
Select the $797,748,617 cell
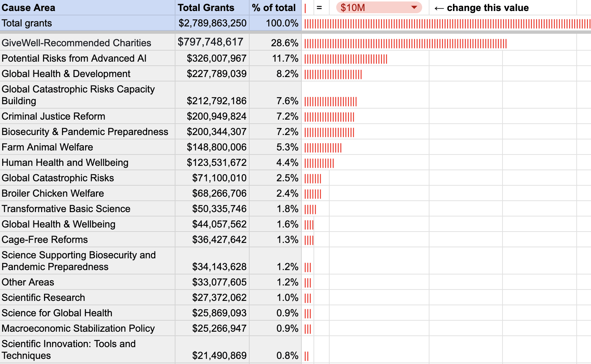point(212,42)
